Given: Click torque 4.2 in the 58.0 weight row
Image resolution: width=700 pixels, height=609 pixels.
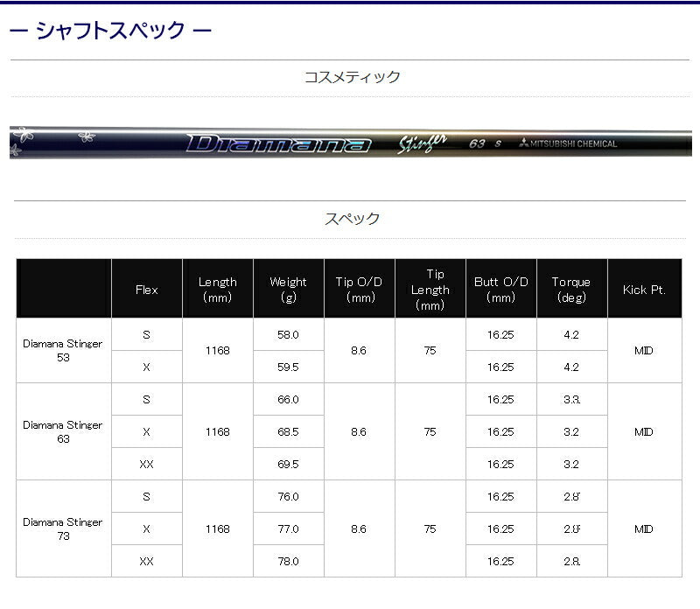Looking at the screenshot, I should click(572, 335).
